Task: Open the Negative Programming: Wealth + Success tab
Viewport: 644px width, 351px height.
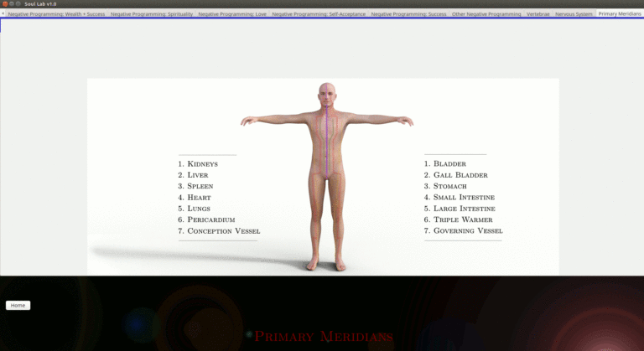Action: [x=56, y=14]
